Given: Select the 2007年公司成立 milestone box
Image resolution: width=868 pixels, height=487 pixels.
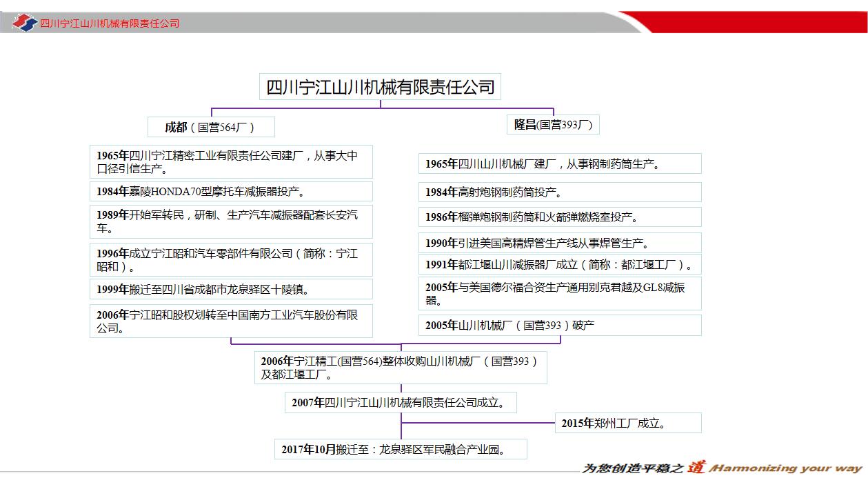Looking at the screenshot, I should (400, 402).
